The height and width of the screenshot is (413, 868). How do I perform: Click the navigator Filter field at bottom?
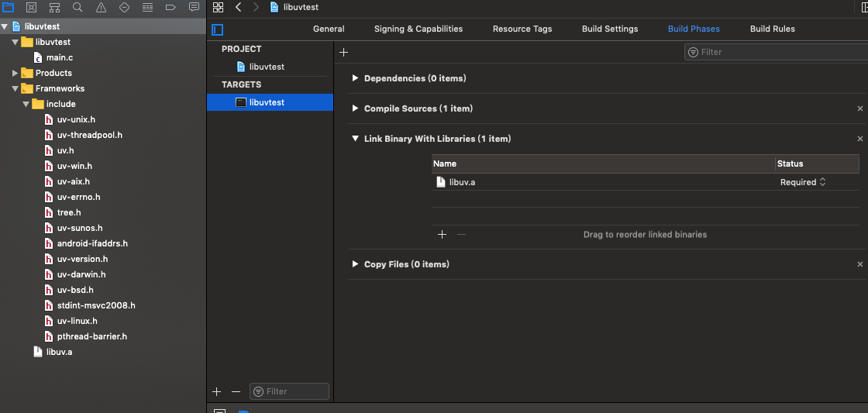point(289,391)
